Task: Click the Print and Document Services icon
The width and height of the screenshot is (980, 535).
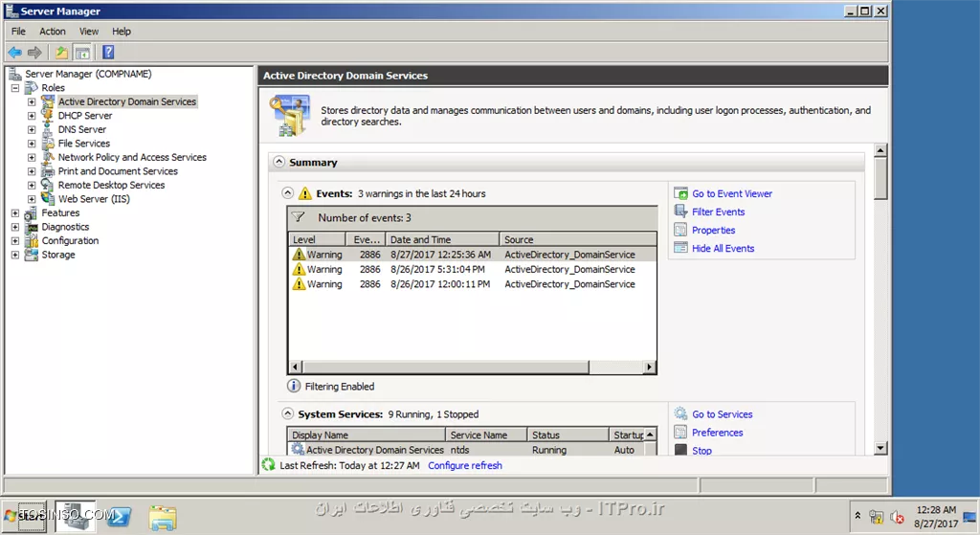Action: tap(48, 171)
